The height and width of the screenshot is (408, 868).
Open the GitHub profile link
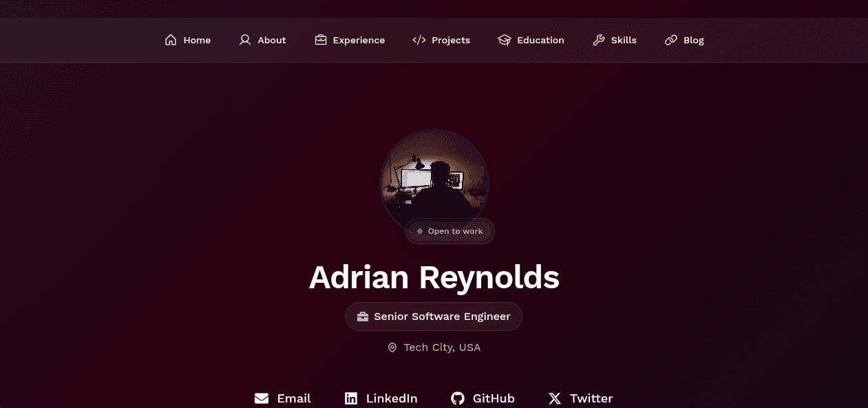coord(483,398)
